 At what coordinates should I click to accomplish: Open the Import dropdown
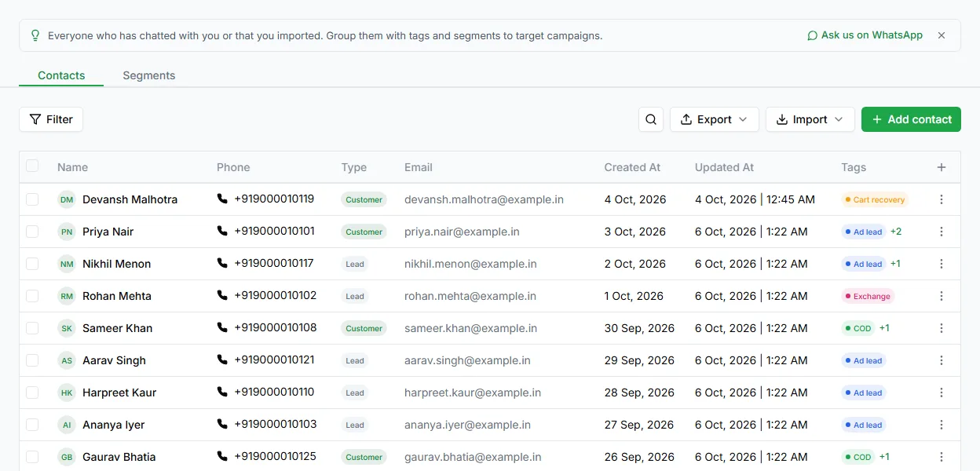pyautogui.click(x=810, y=119)
